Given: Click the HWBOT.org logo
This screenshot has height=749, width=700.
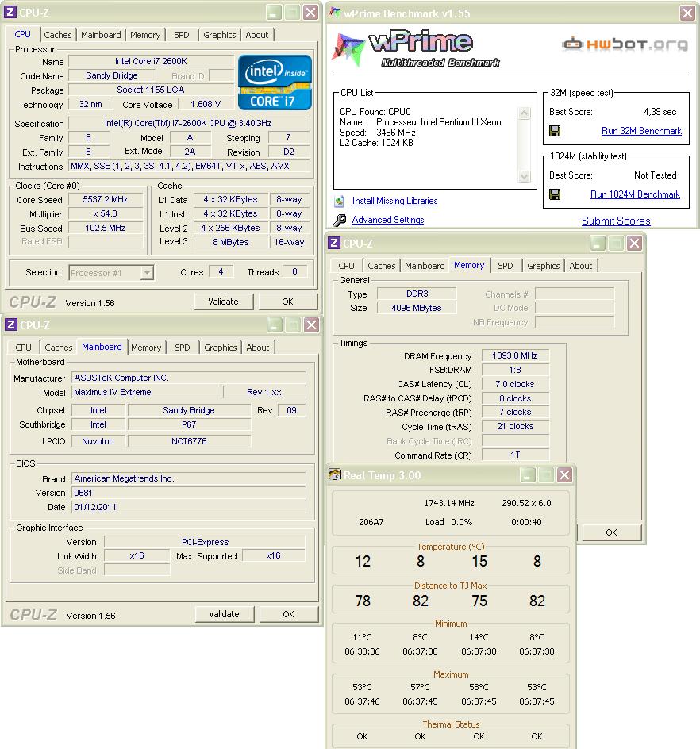Looking at the screenshot, I should [x=625, y=44].
